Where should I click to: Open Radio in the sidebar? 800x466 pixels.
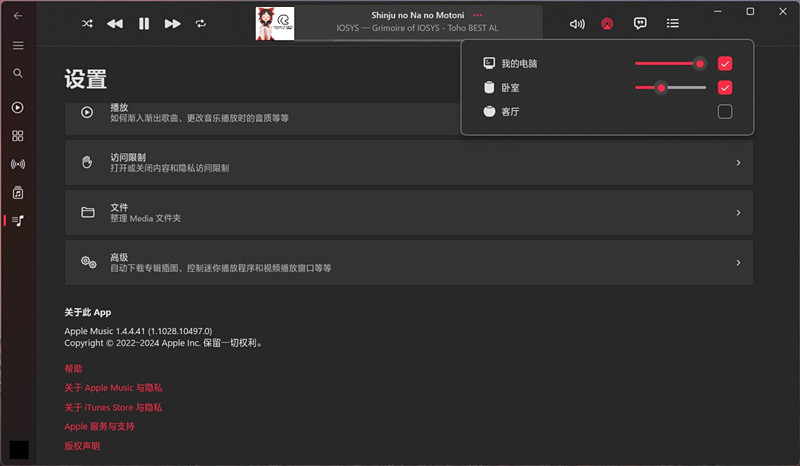pos(18,164)
